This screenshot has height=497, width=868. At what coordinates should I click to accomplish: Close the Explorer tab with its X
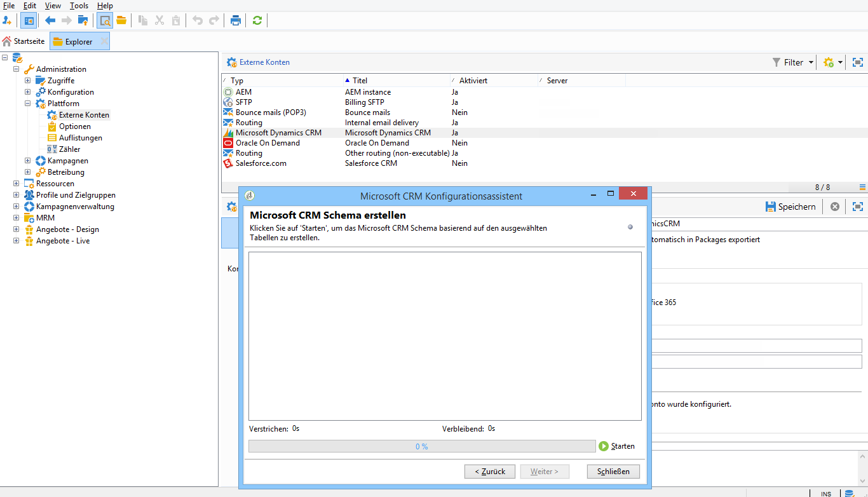104,41
